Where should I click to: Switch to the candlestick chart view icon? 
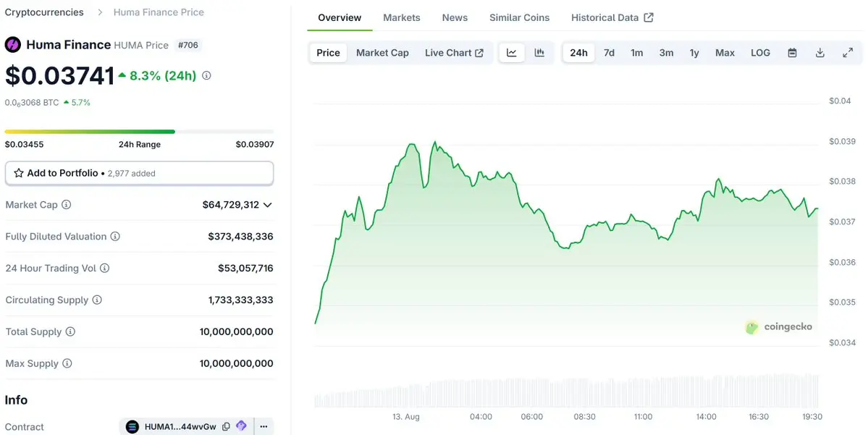coord(539,53)
